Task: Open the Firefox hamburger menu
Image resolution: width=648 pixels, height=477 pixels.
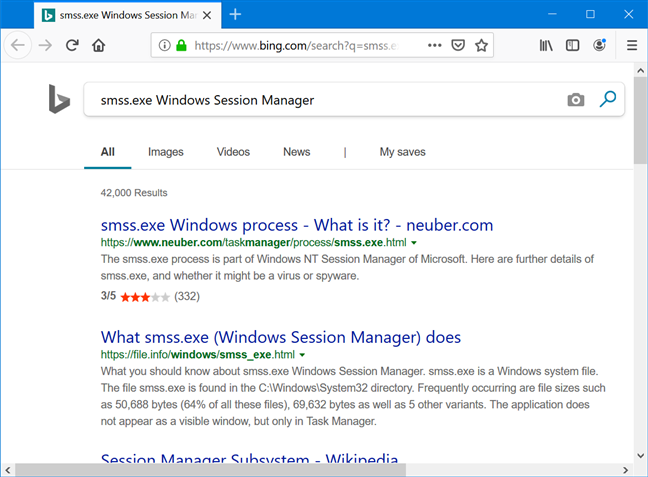Action: 631,45
